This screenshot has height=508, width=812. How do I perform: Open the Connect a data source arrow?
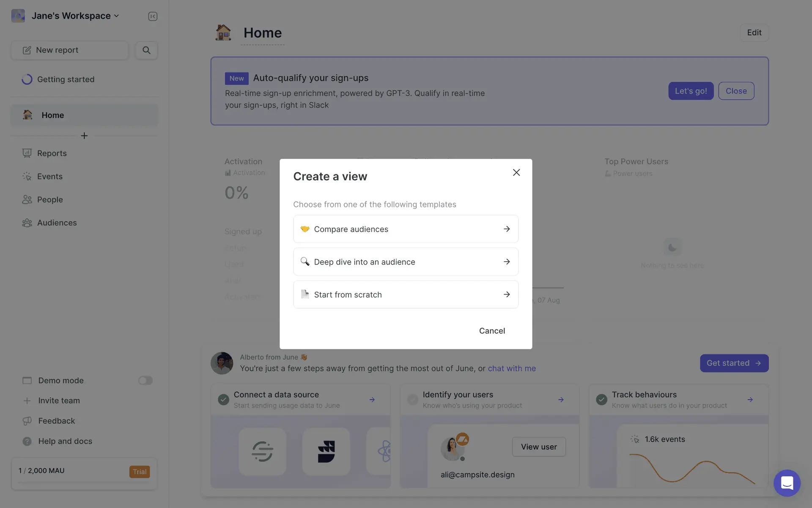click(x=372, y=400)
